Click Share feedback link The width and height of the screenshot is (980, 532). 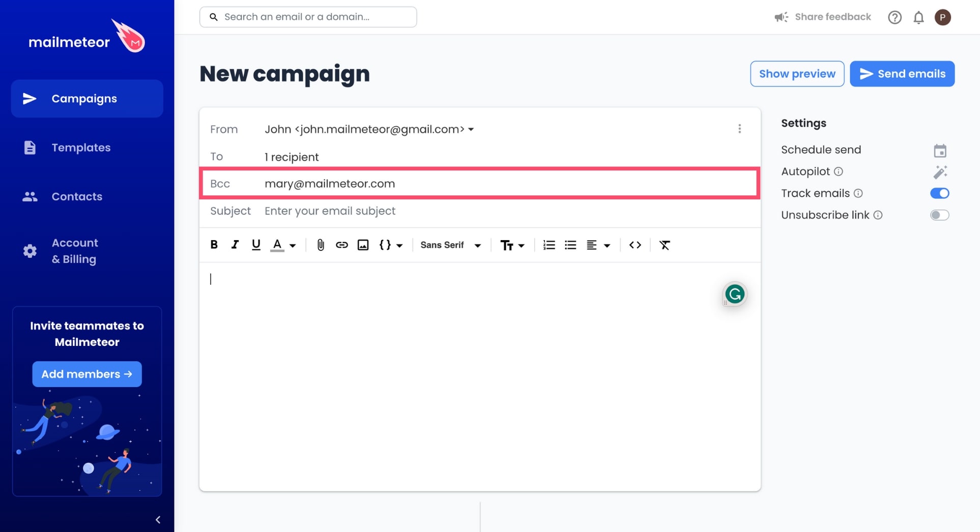(x=832, y=17)
